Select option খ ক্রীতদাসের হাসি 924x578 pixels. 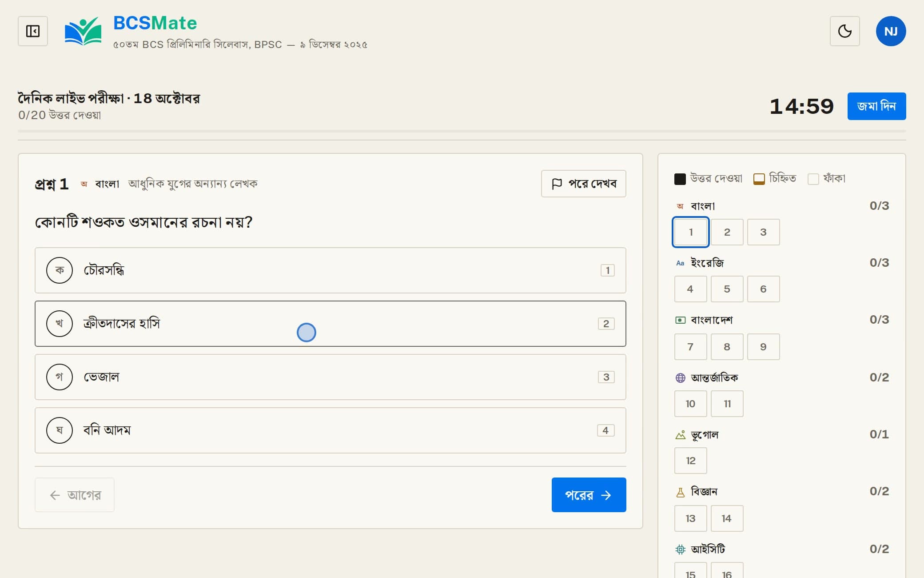pos(331,324)
